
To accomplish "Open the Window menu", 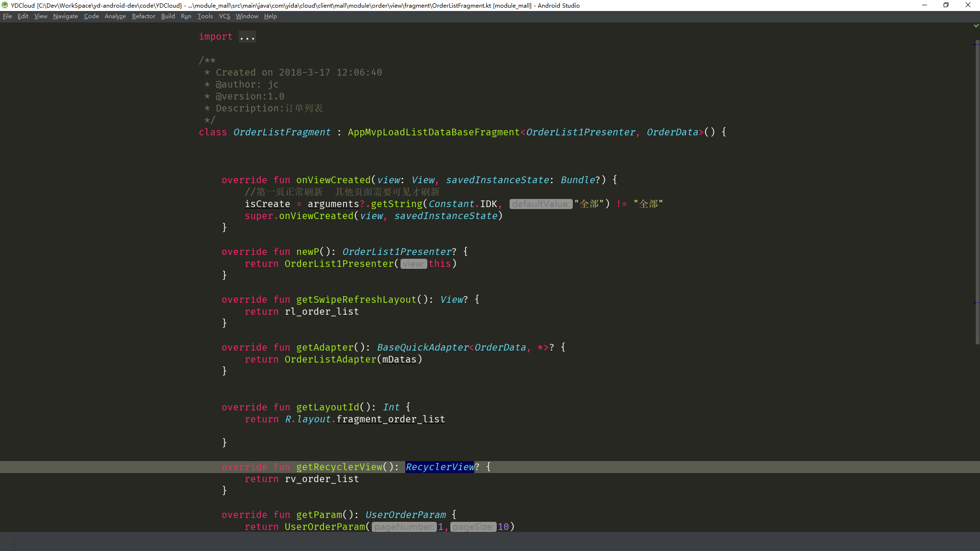I will tap(247, 16).
